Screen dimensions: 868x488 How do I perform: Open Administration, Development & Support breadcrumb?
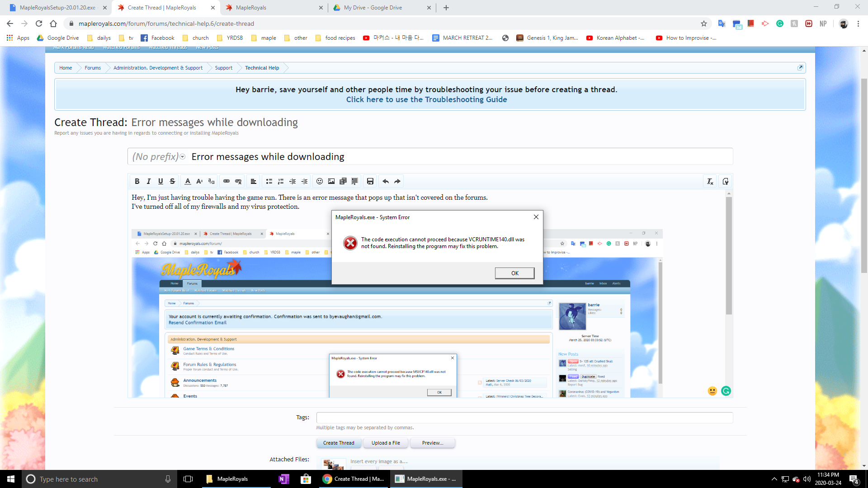click(158, 68)
